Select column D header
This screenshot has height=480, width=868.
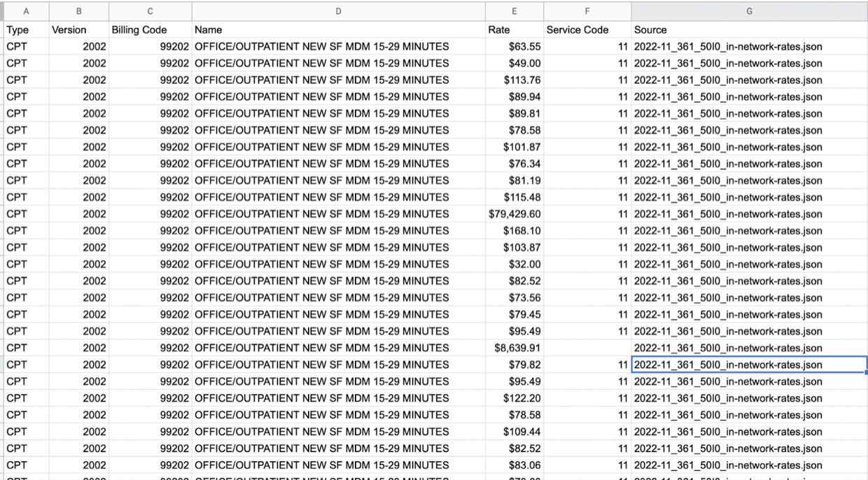[339, 11]
